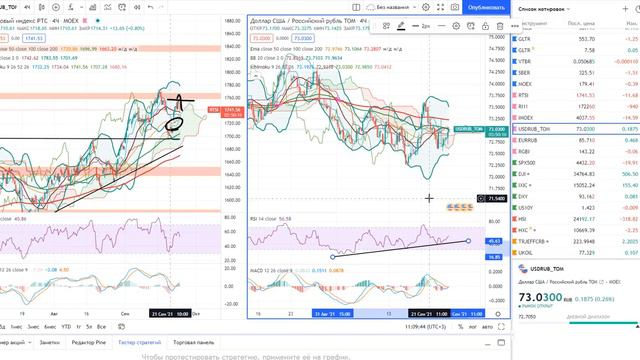Switch to the Заметки tab
The image size is (640, 360).
tap(49, 342)
